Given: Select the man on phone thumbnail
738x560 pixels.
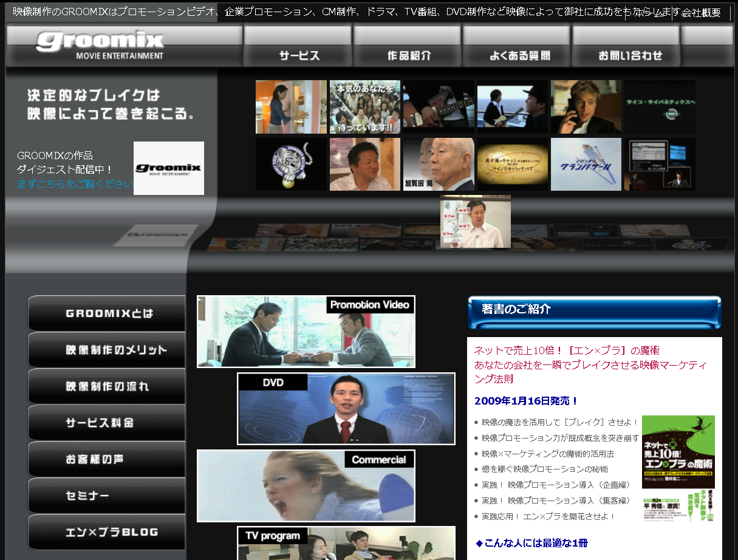Looking at the screenshot, I should pyautogui.click(x=586, y=107).
